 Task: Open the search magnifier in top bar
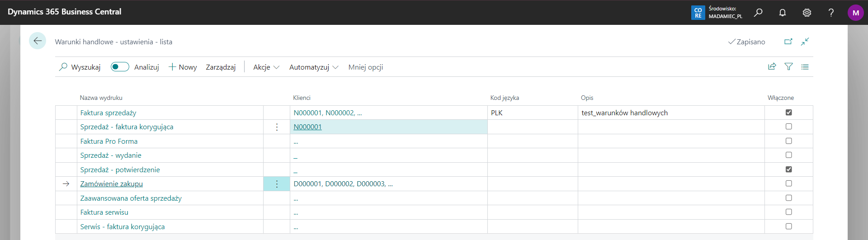pyautogui.click(x=758, y=13)
